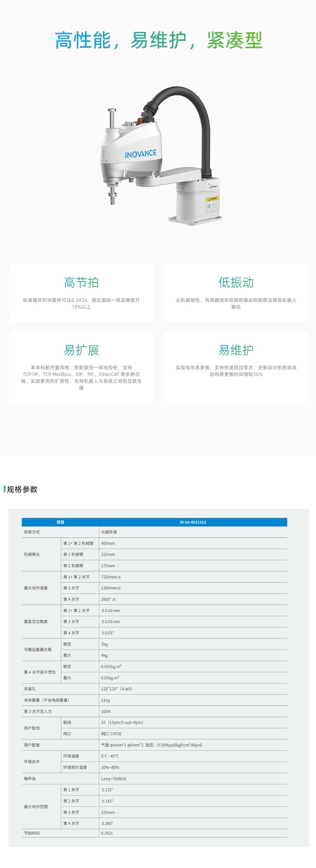The image size is (316, 868).
Task: Click the 易扩展 feature card title
Action: pyautogui.click(x=81, y=350)
